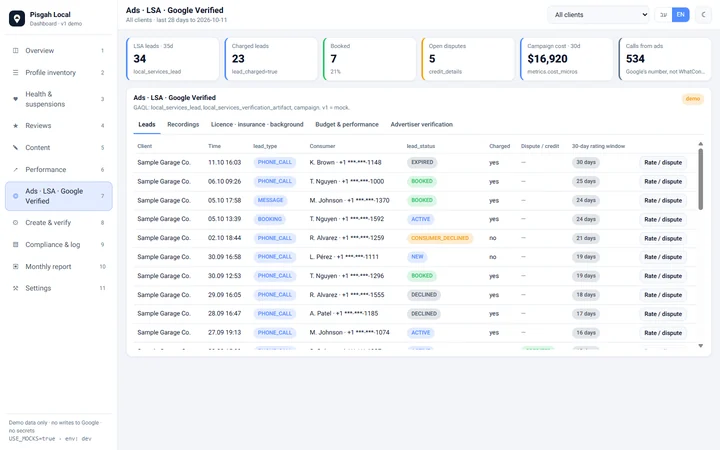Image resolution: width=720 pixels, height=450 pixels.
Task: Open the Advertiser verification tab
Action: click(x=422, y=124)
